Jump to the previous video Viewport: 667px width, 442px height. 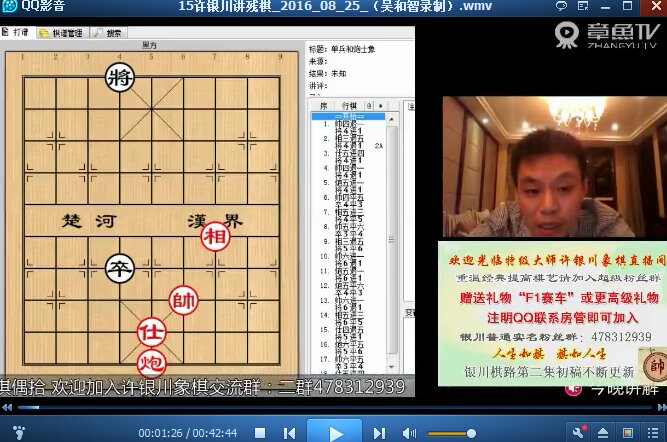290,433
